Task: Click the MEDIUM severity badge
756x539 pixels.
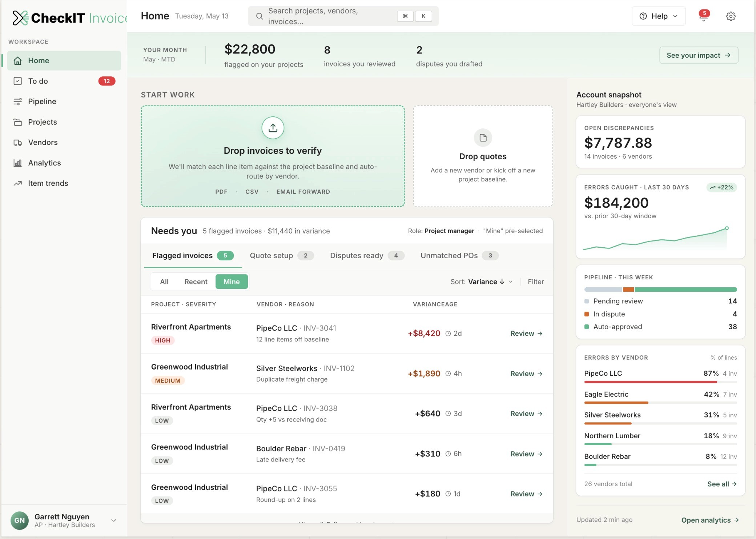Action: [x=168, y=380]
